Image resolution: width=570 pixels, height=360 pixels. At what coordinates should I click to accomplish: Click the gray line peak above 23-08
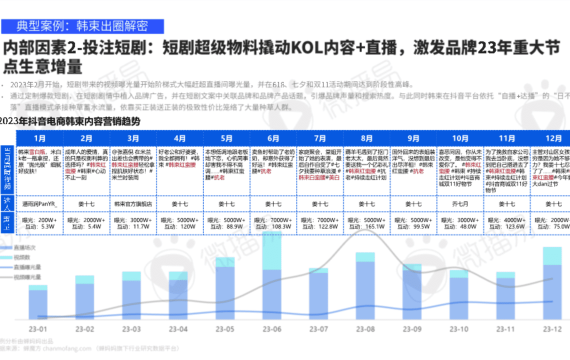[x=364, y=231]
